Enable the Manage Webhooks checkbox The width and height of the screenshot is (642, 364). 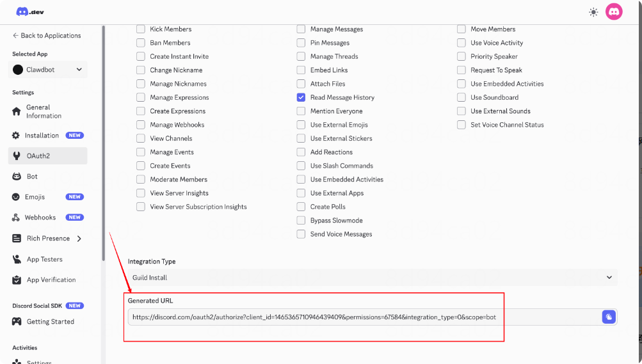141,125
